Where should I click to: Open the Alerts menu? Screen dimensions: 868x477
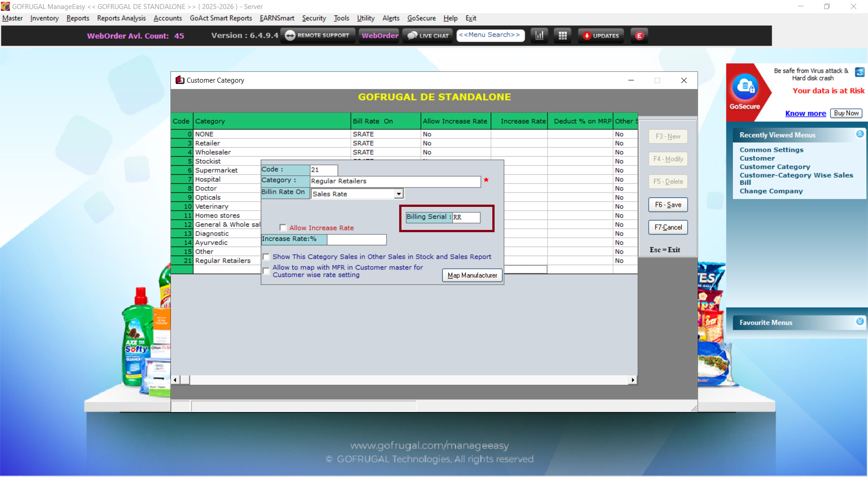pyautogui.click(x=391, y=18)
